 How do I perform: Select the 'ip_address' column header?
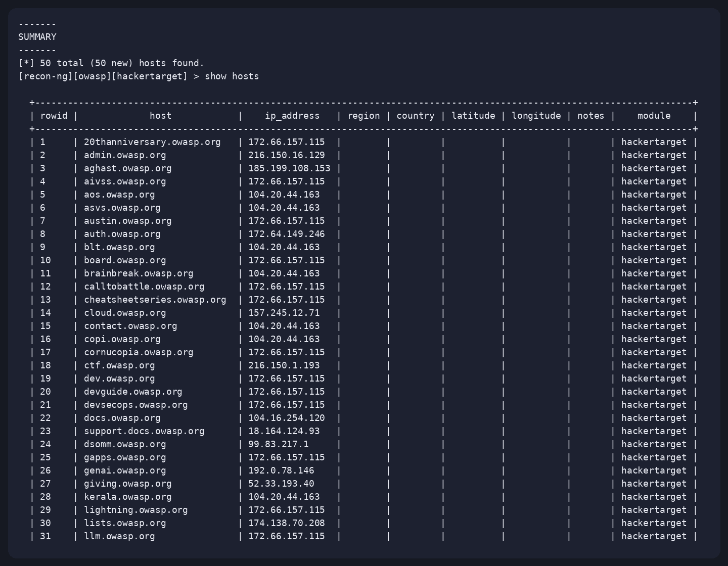pyautogui.click(x=292, y=116)
